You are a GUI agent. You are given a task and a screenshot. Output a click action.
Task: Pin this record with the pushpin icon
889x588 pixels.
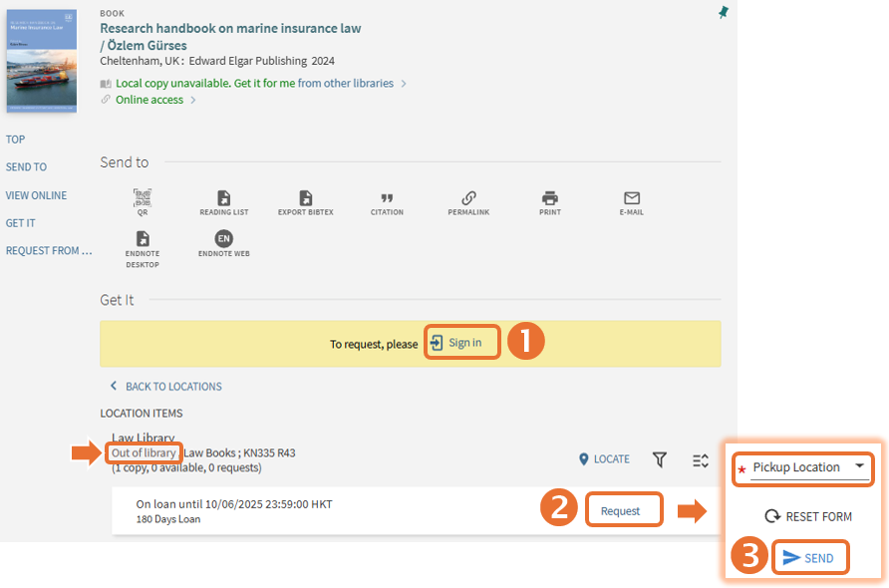coord(724,12)
